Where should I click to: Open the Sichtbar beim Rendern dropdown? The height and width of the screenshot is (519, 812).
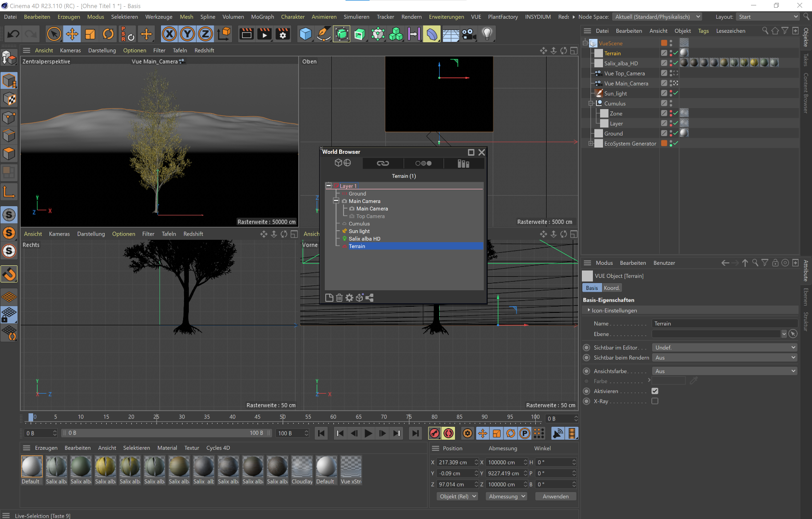725,358
